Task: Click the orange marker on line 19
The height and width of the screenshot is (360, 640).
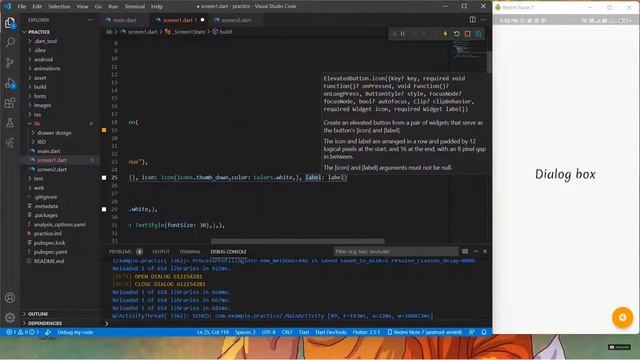Action: point(104,130)
